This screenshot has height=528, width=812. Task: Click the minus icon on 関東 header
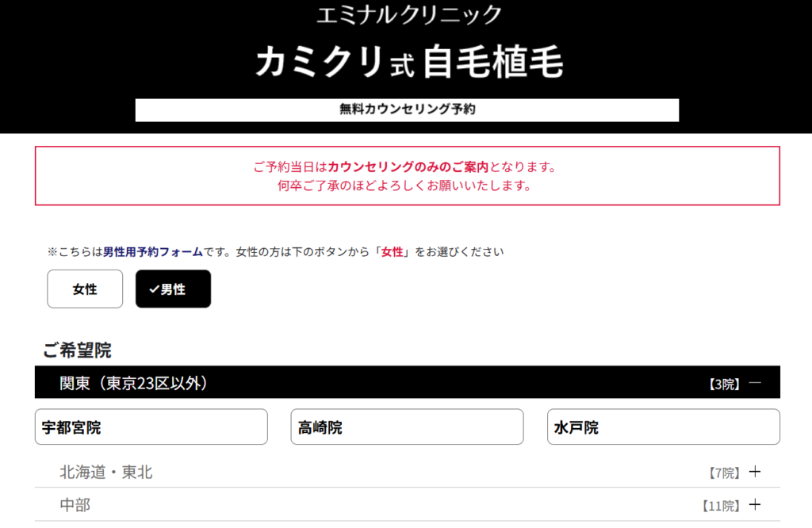[x=755, y=383]
